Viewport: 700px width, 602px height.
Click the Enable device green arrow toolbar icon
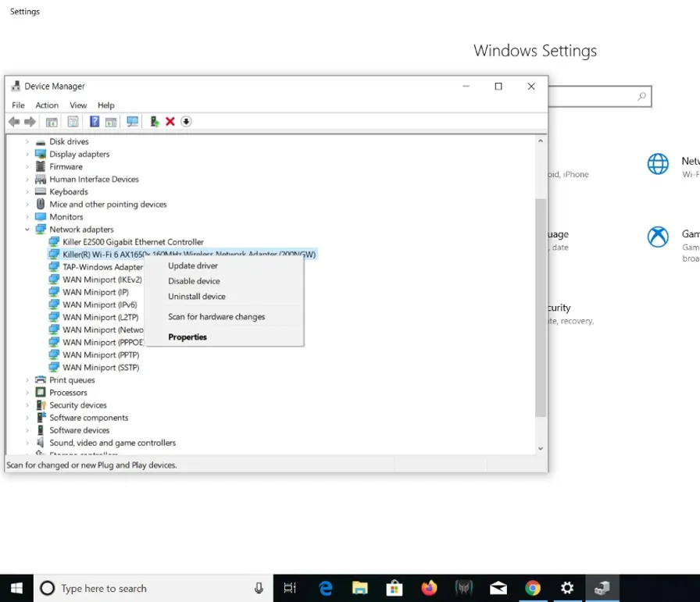coord(155,121)
